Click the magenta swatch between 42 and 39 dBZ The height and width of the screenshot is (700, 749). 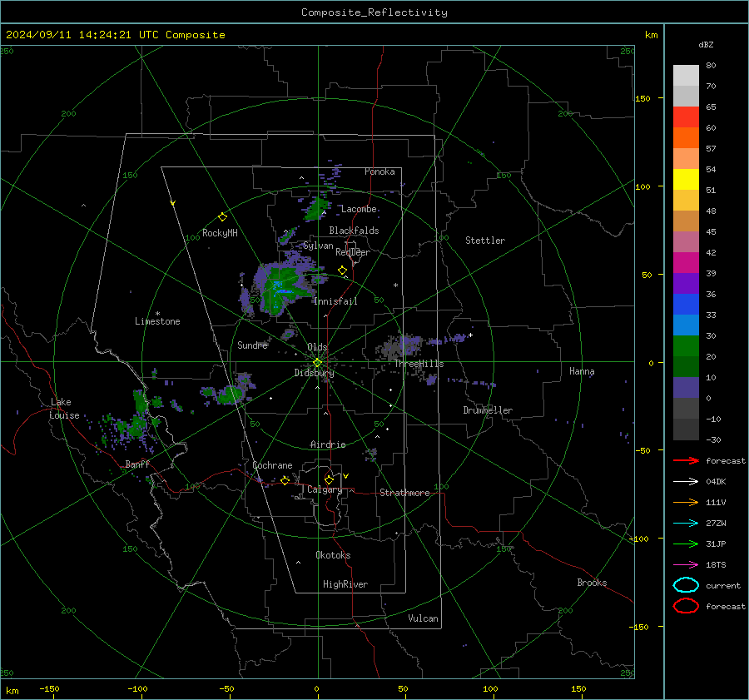pyautogui.click(x=686, y=262)
